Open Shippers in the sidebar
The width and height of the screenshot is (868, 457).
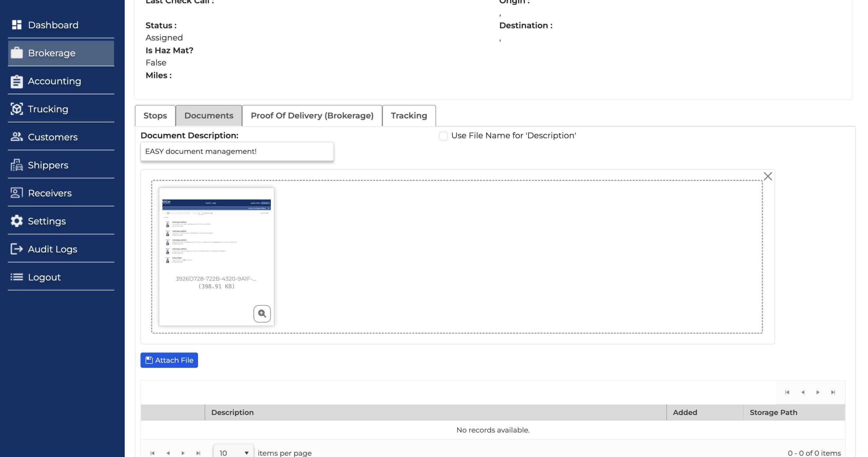tap(48, 165)
